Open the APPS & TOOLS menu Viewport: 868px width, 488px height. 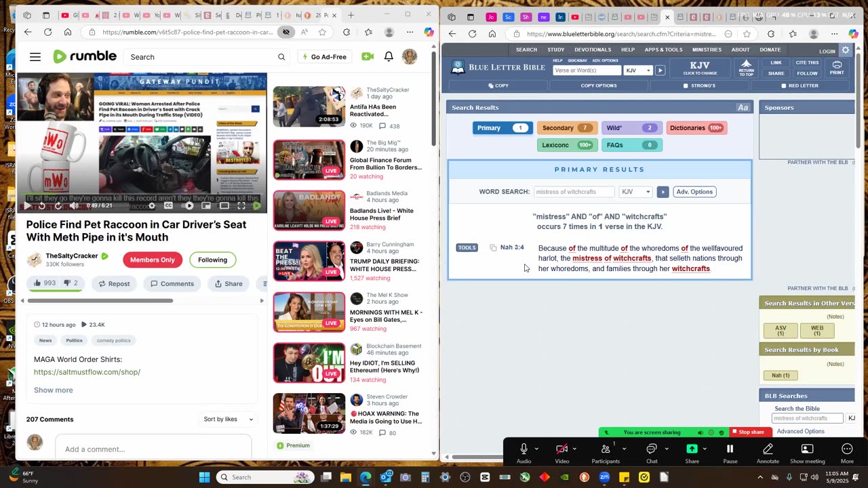tap(663, 49)
